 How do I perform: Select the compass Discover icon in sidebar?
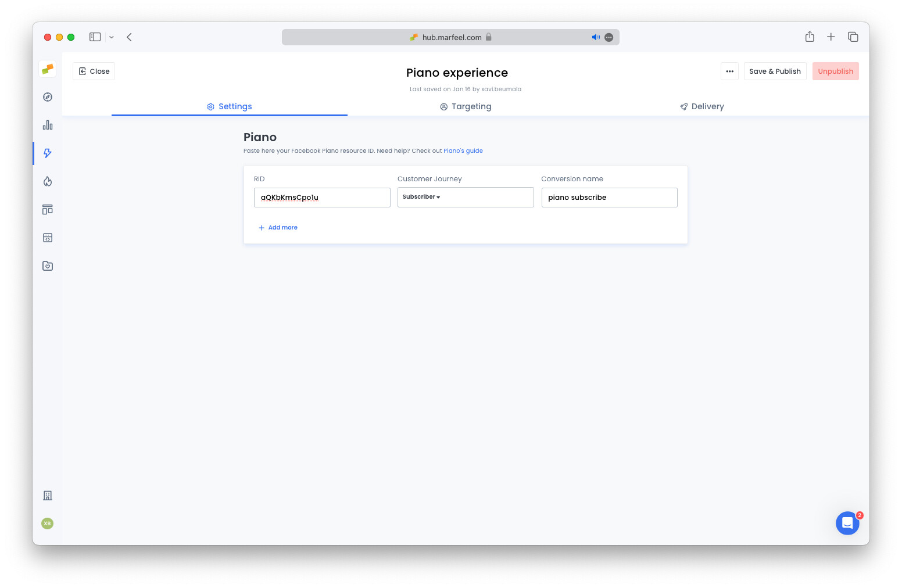[47, 97]
